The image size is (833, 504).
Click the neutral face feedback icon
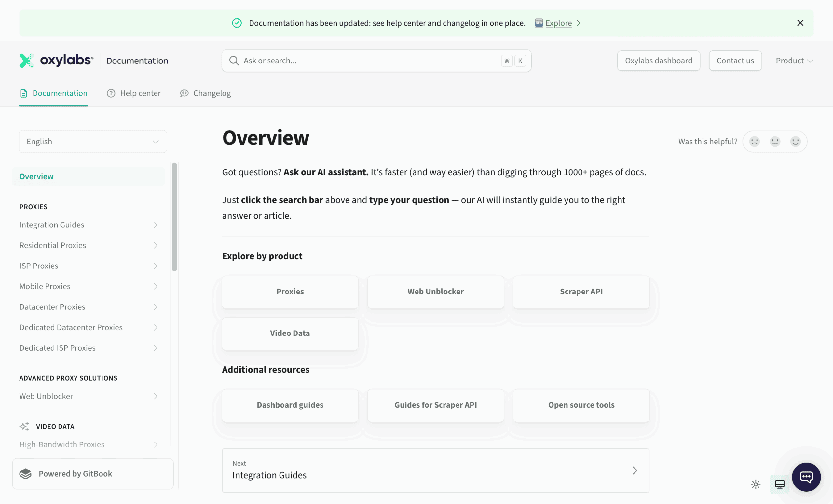click(x=775, y=141)
